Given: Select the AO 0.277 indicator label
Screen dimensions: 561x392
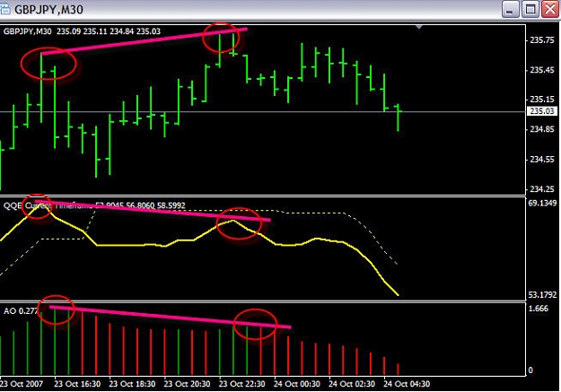Looking at the screenshot, I should pyautogui.click(x=20, y=310).
